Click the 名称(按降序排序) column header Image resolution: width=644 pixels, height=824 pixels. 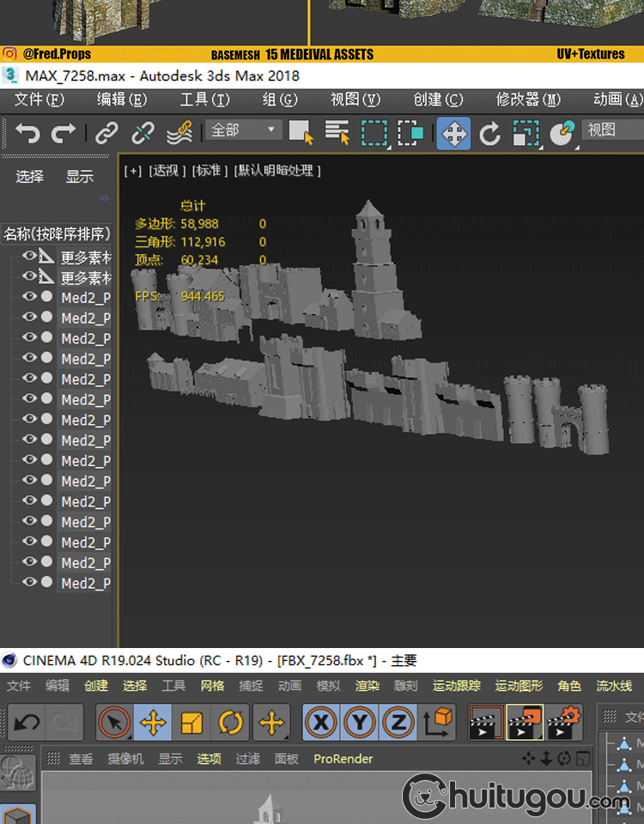[57, 233]
